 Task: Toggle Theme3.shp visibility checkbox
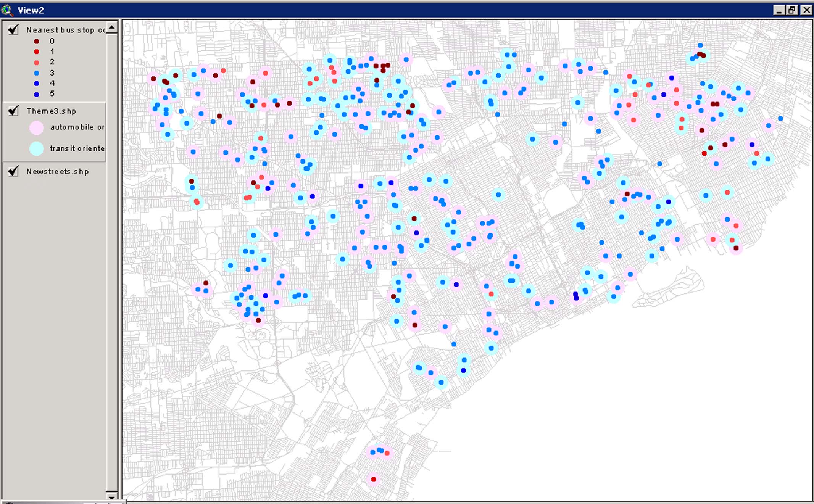pos(13,111)
